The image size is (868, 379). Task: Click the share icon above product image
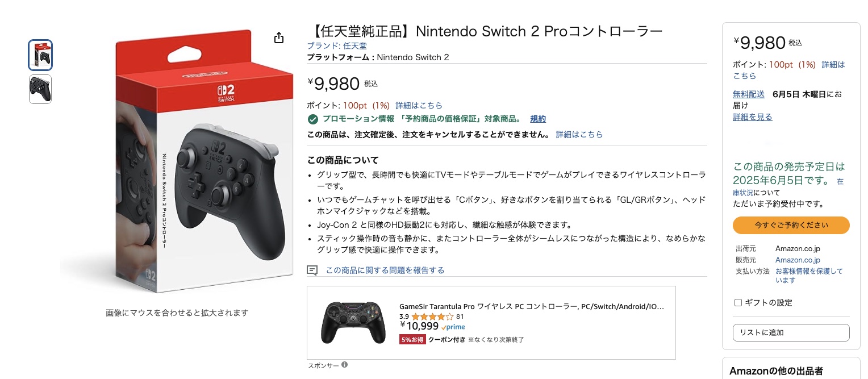coord(279,38)
